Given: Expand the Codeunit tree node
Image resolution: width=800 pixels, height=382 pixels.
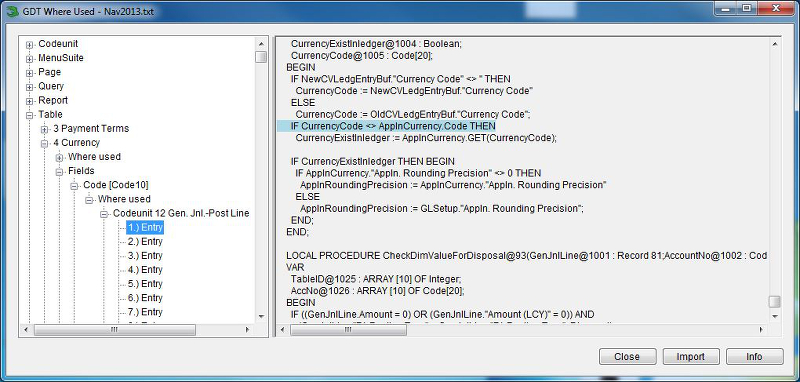Looking at the screenshot, I should click(29, 45).
